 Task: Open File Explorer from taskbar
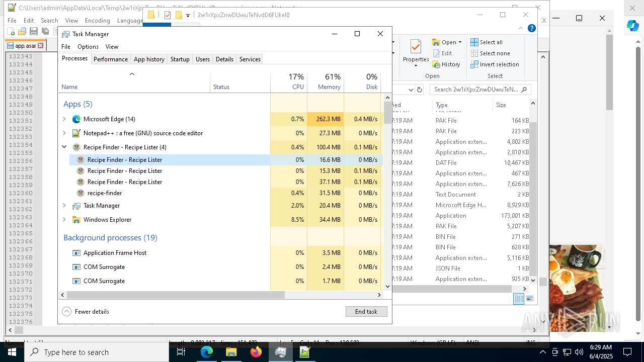tap(231, 352)
